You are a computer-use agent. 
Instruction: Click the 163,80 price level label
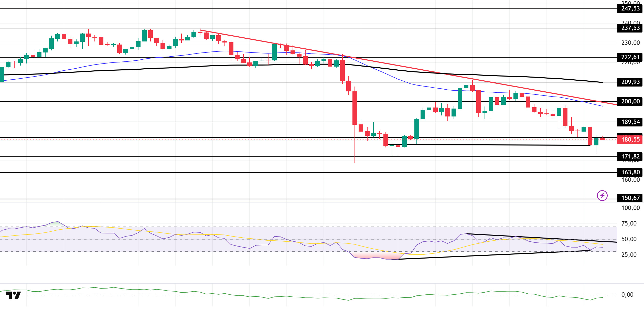(x=630, y=173)
